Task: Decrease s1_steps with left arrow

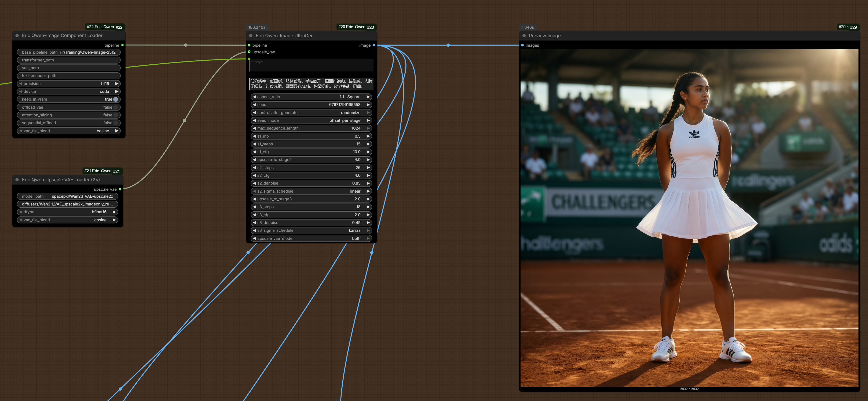Action: (x=254, y=144)
